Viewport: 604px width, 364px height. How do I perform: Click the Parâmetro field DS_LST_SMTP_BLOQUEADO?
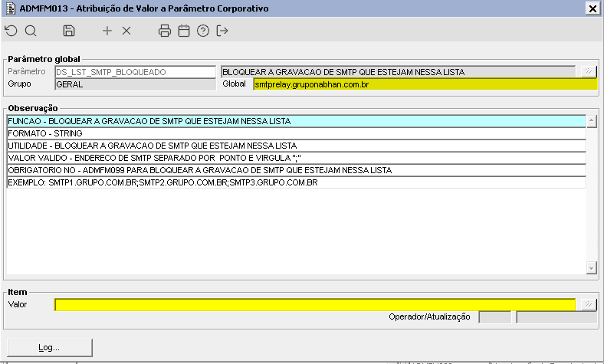(136, 72)
